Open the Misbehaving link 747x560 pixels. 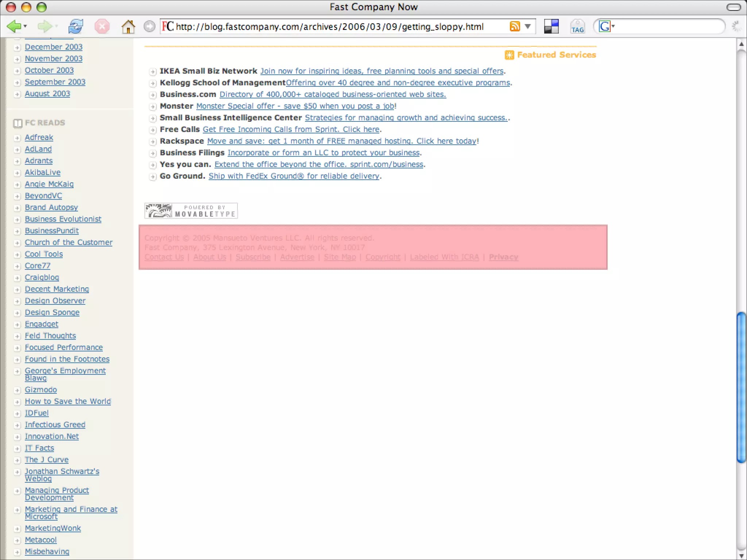point(47,551)
